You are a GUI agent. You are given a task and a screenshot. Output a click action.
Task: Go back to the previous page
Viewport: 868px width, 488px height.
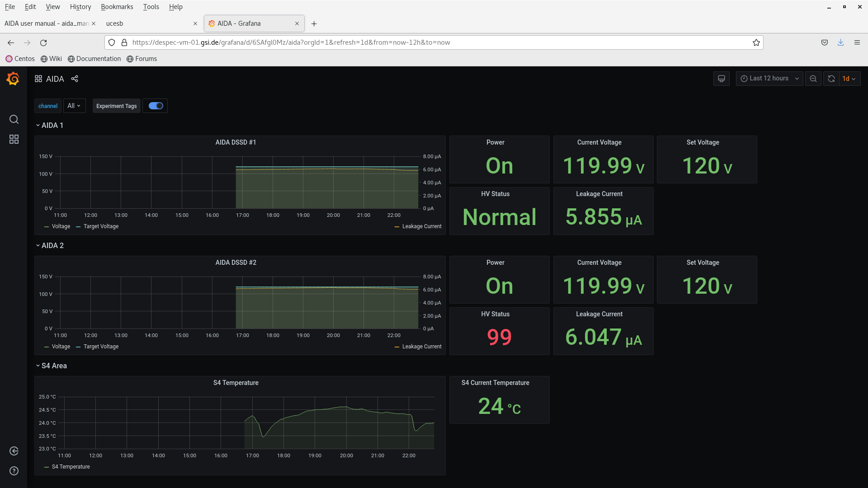click(11, 42)
